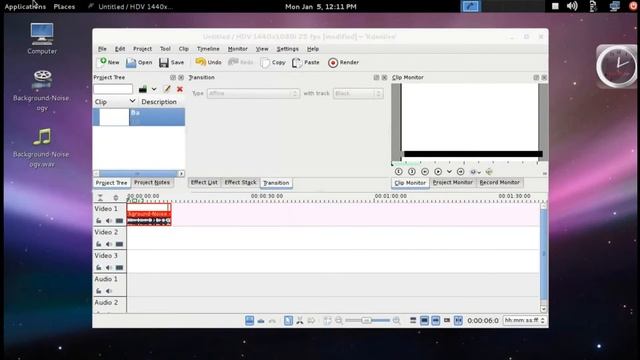The height and width of the screenshot is (360, 640).
Task: Click the Forward button in Clip Monitor
Action: 460,172
